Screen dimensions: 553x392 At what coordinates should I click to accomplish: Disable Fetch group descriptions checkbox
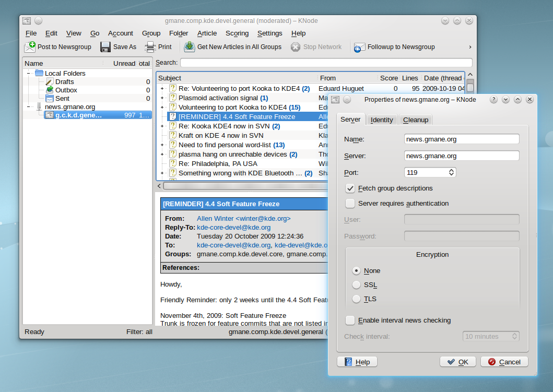[350, 188]
